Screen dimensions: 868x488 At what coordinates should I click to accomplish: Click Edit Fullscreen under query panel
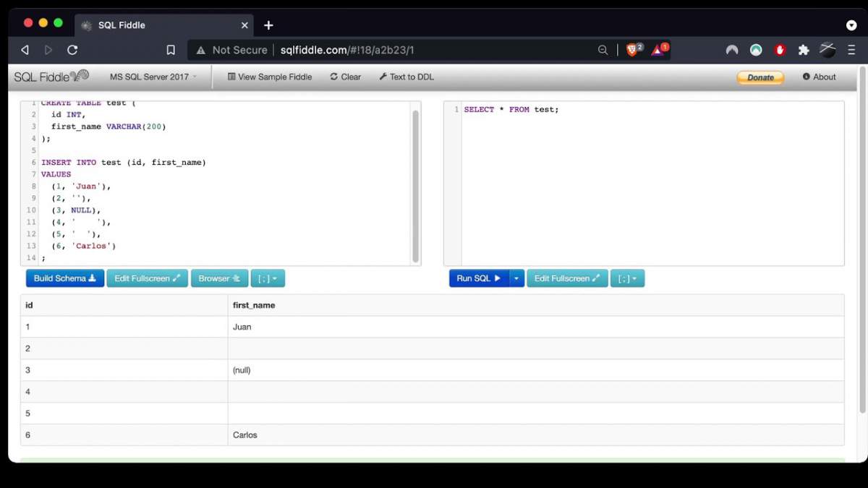click(x=567, y=278)
